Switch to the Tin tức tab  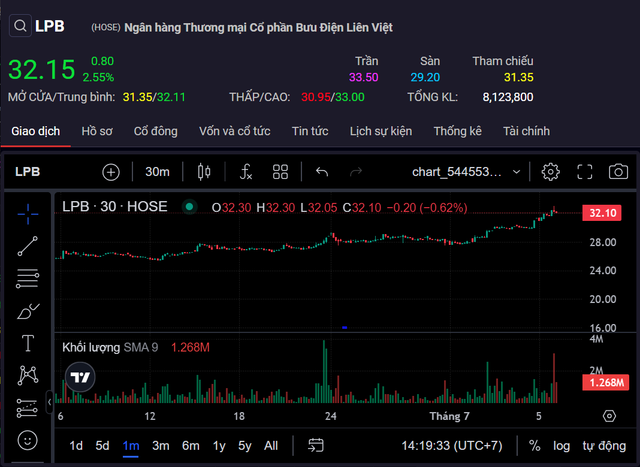pyautogui.click(x=310, y=131)
